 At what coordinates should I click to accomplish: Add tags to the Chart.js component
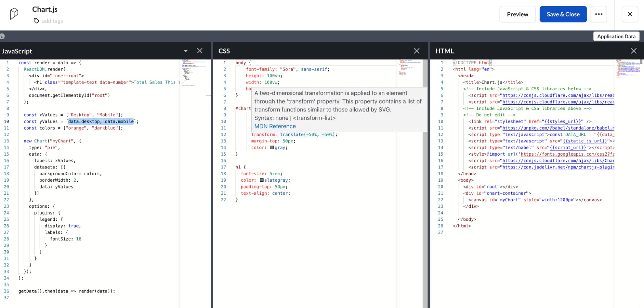pos(52,21)
